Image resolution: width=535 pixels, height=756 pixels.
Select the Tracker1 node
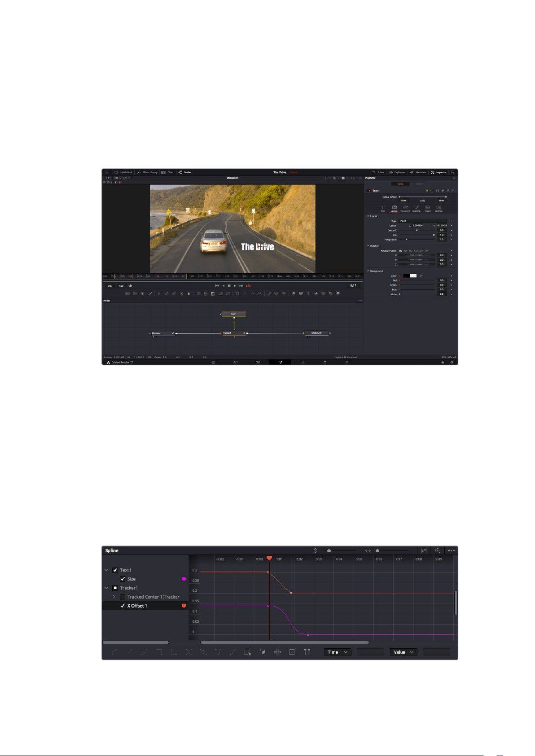point(233,333)
